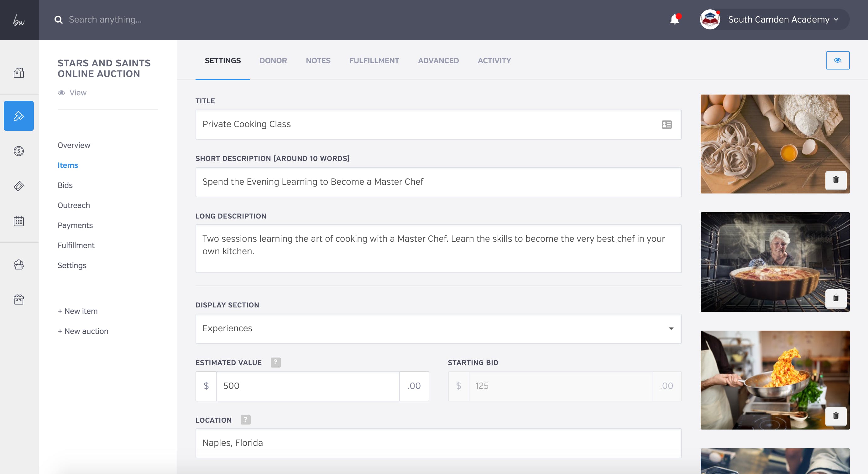868x474 pixels.
Task: Open the notification bell
Action: point(675,19)
